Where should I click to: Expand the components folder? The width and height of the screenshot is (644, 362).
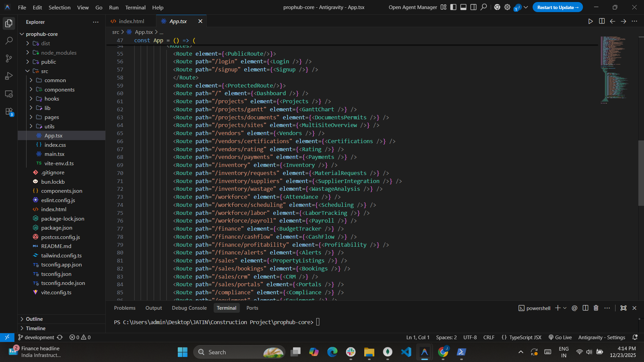pos(59,89)
